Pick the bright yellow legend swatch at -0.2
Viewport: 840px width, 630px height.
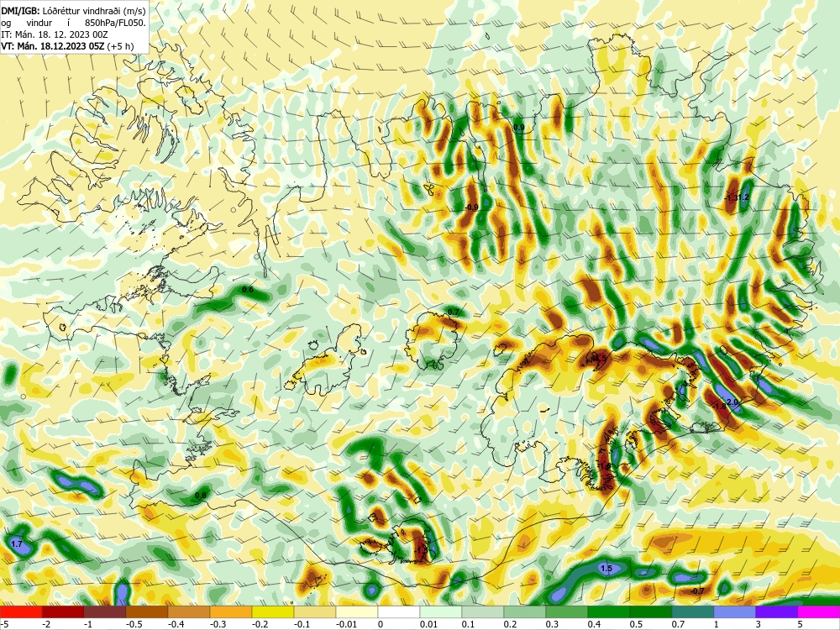(x=273, y=612)
